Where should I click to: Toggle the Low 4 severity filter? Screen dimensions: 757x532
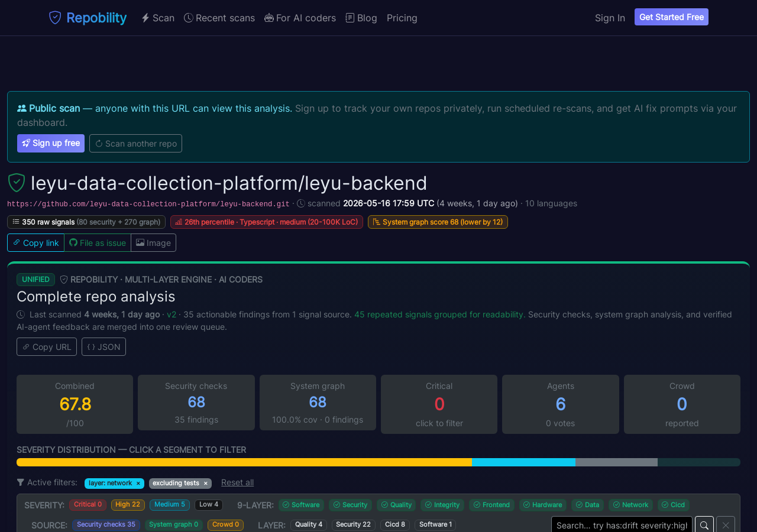(x=209, y=505)
